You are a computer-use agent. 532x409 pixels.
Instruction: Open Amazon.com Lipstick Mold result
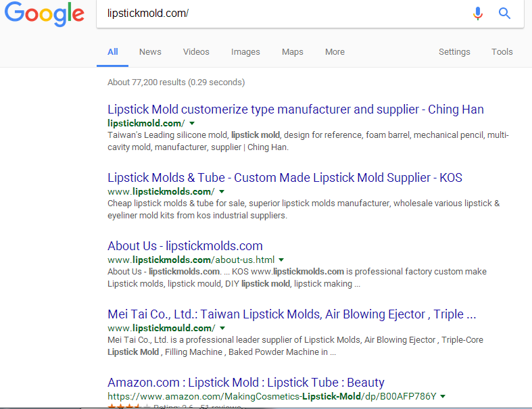tap(246, 383)
